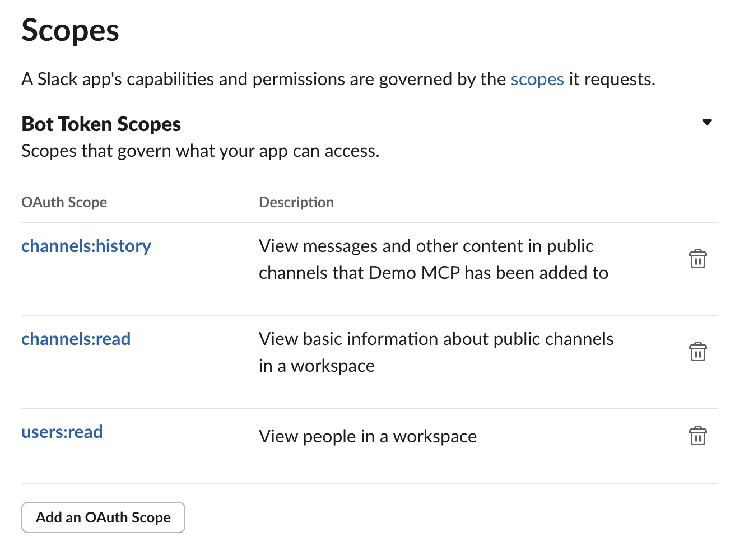735x560 pixels.
Task: Click trash icon for users:read scope
Action: (697, 436)
